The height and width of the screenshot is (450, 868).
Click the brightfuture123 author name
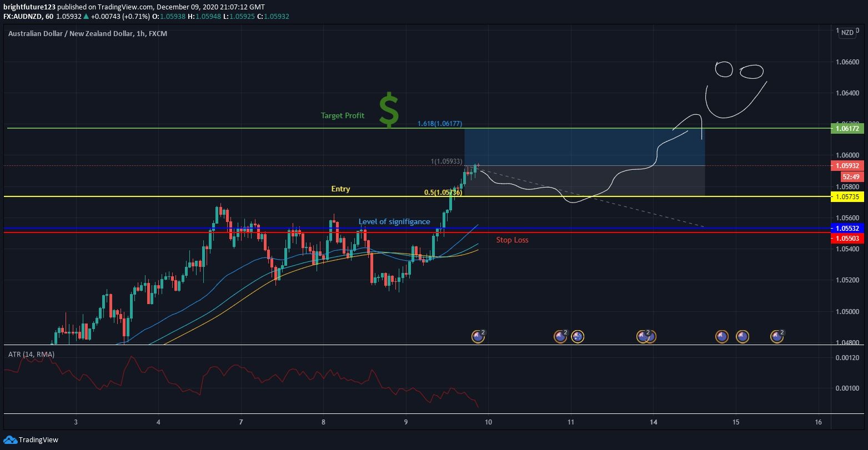pos(29,7)
